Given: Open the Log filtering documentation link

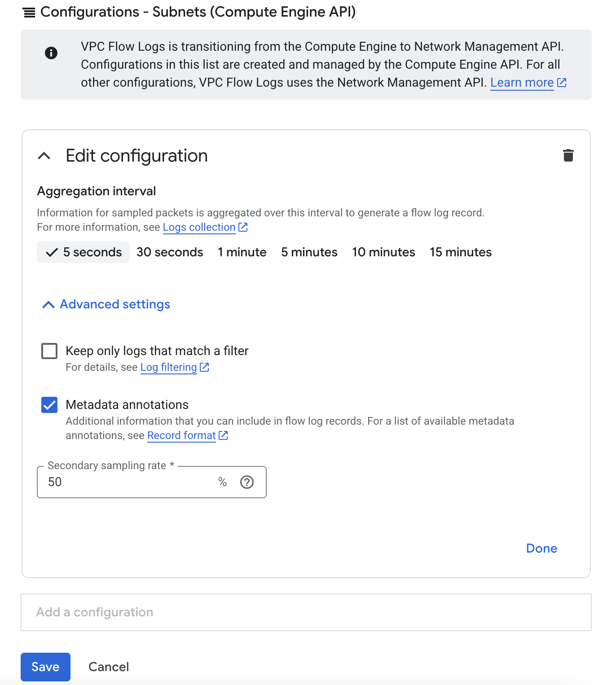Looking at the screenshot, I should (x=168, y=367).
